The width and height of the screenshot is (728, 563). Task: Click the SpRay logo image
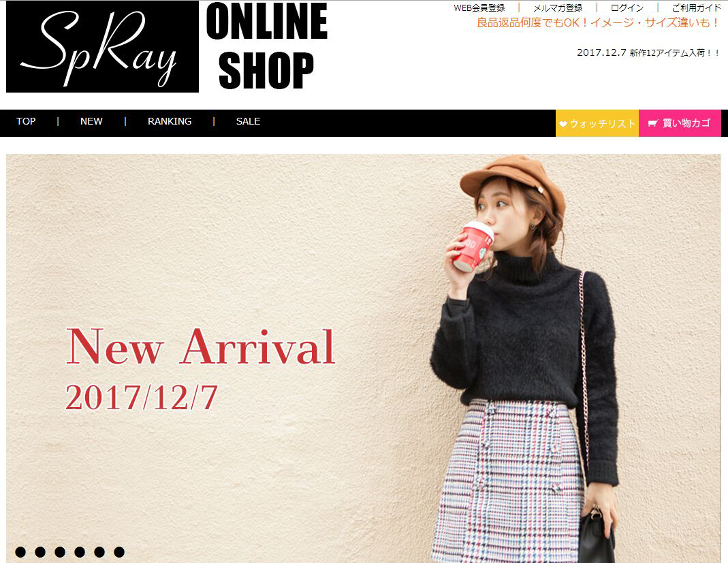tap(102, 46)
